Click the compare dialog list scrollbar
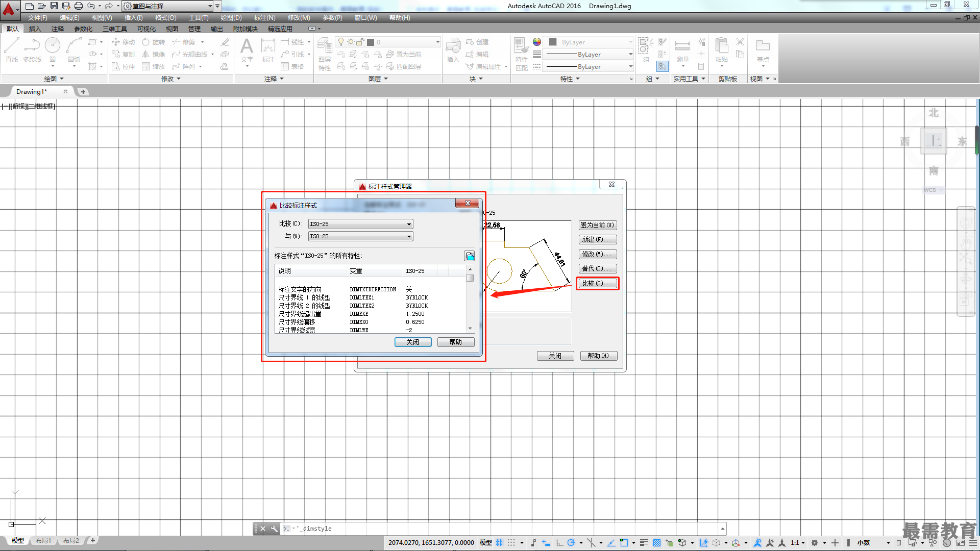Screen dimensions: 980x551 pos(470,299)
